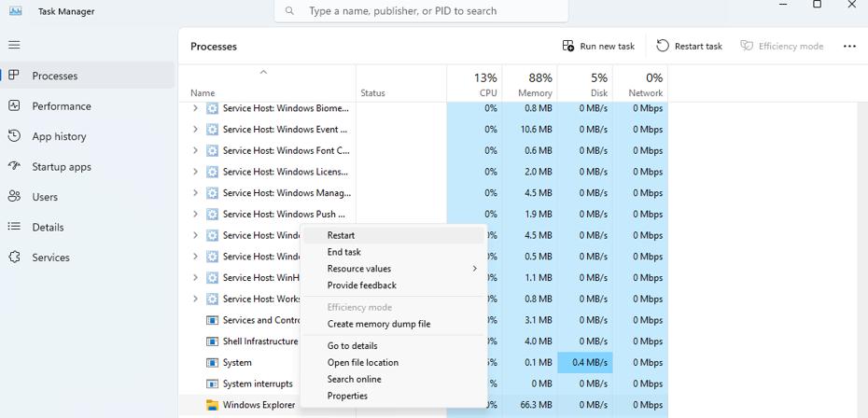Go to Startup apps page

click(62, 167)
